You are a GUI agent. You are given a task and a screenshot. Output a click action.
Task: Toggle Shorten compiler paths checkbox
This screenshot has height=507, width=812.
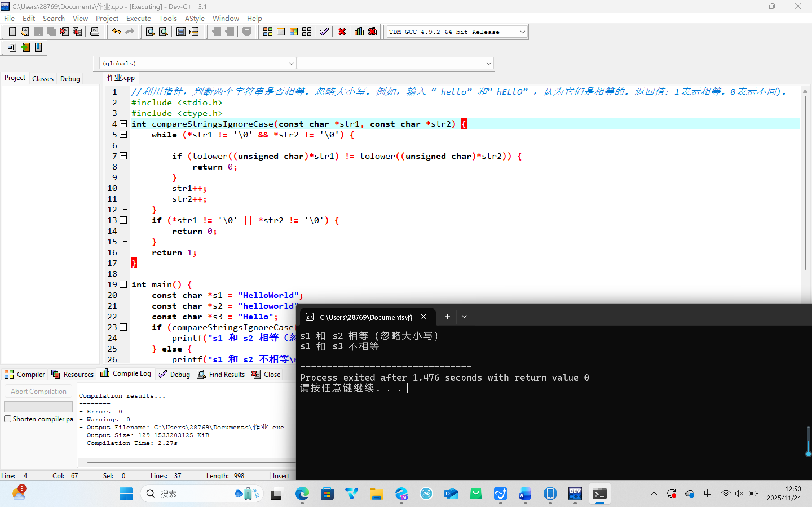pos(8,419)
